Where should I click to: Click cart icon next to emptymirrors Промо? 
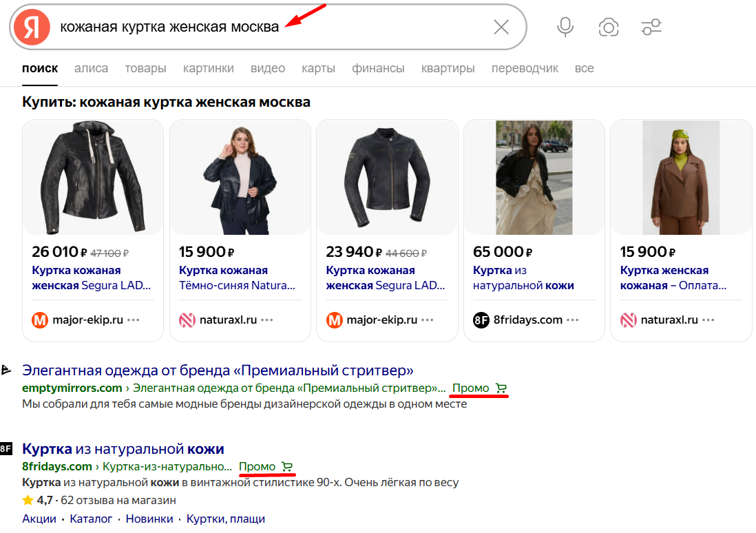pyautogui.click(x=501, y=388)
